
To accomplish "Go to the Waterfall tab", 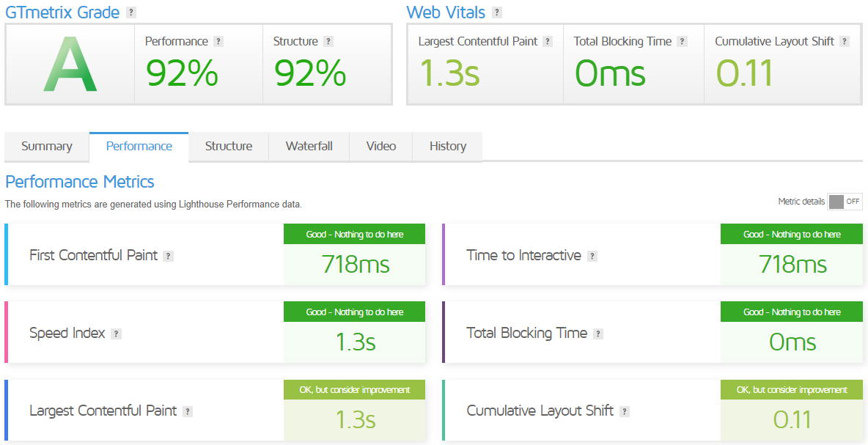I will pos(309,147).
